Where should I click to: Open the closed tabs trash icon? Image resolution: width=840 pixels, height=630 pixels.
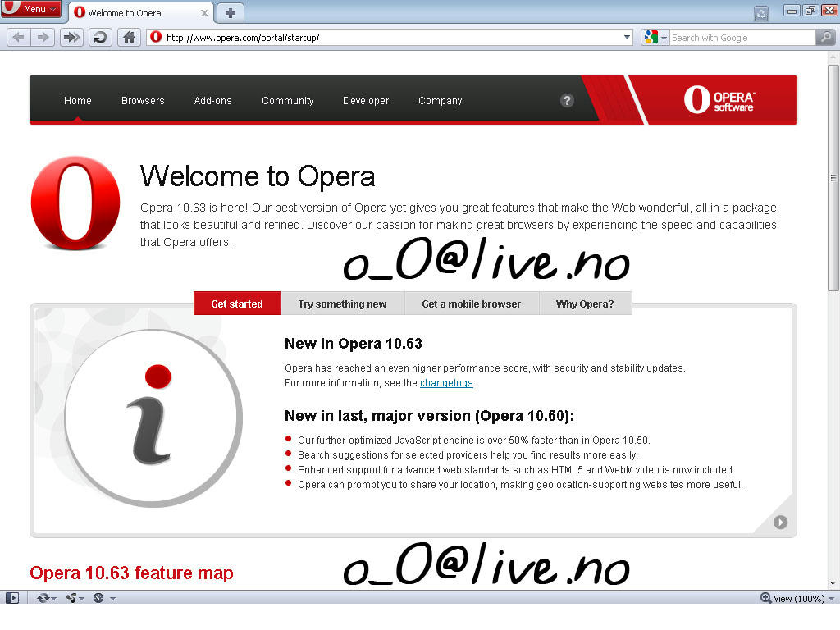761,13
